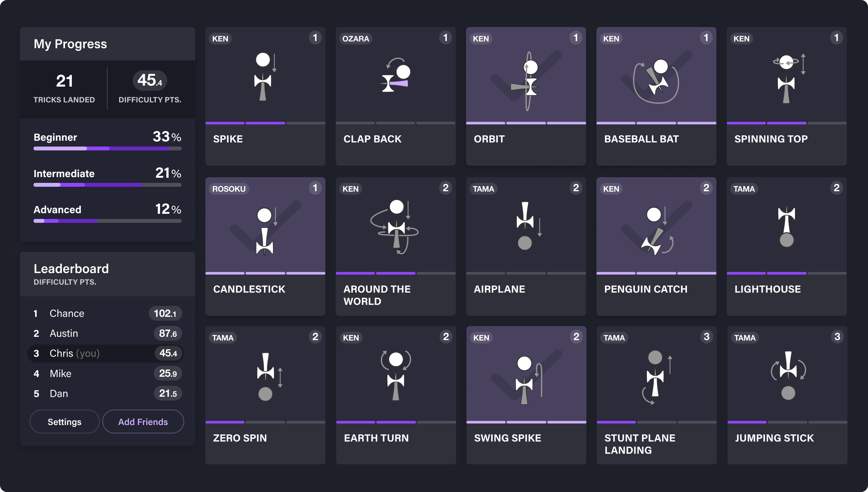Image resolution: width=868 pixels, height=492 pixels.
Task: Click the Penguin Catch trick icon
Action: 656,226
